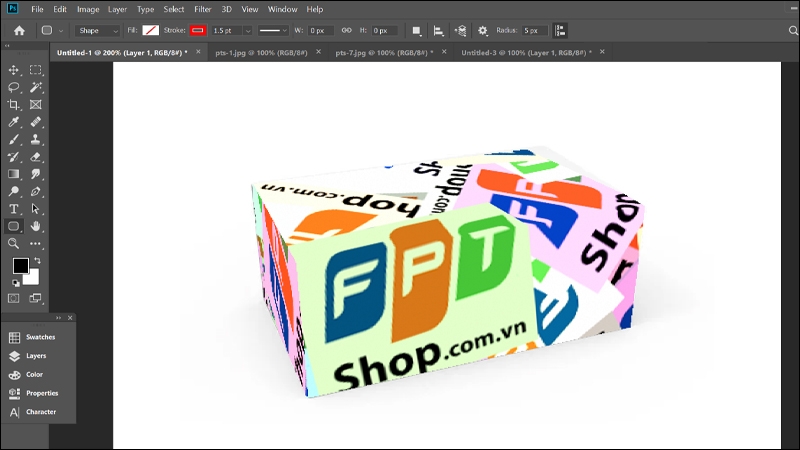Select the Rectangular Marquee tool
The height and width of the screenshot is (450, 800).
35,70
